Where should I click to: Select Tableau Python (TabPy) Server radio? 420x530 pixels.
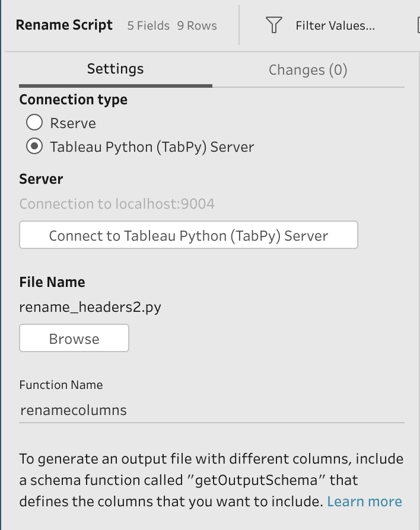tap(35, 146)
